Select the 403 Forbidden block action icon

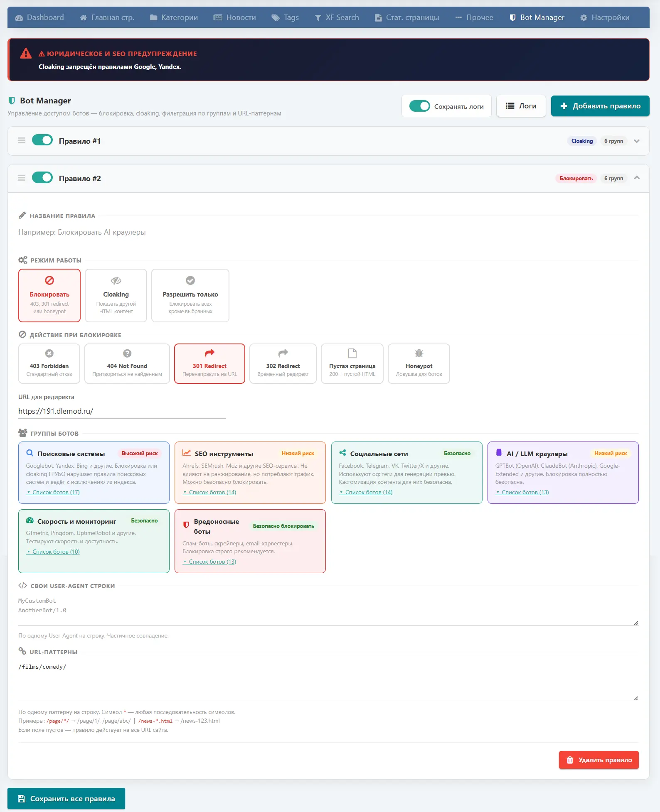click(49, 353)
